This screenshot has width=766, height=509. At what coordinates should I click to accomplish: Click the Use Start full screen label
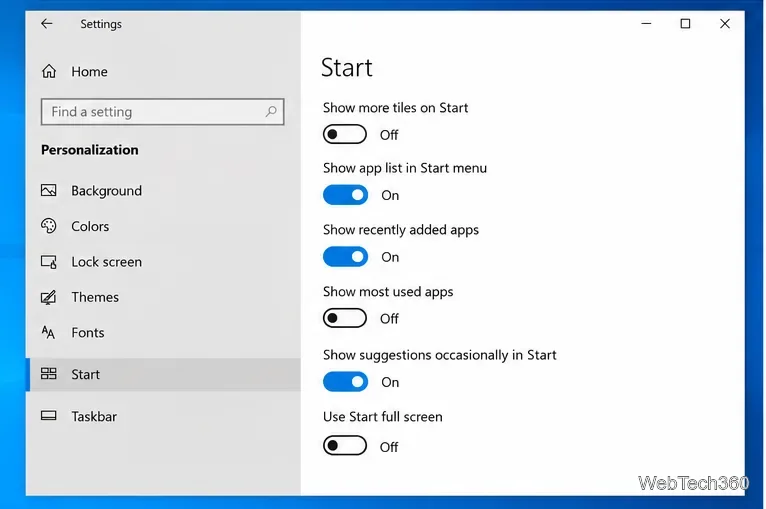pyautogui.click(x=383, y=417)
